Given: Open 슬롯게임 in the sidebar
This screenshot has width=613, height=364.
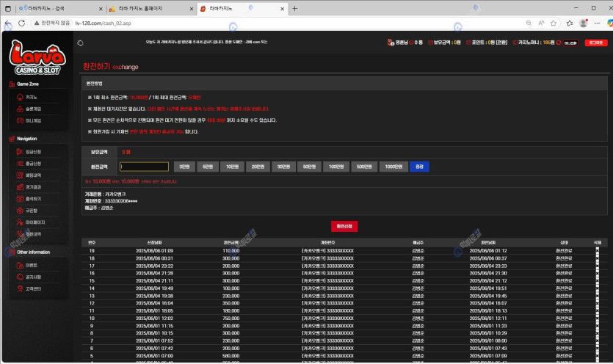Looking at the screenshot, I should tap(32, 109).
